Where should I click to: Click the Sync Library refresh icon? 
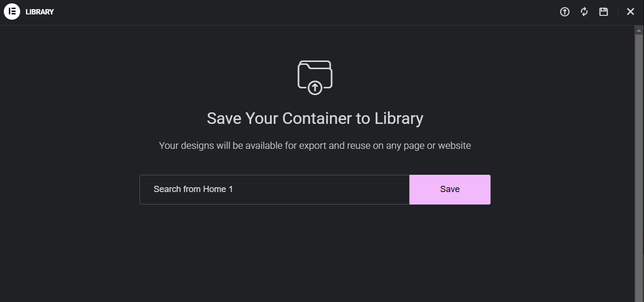pyautogui.click(x=584, y=12)
